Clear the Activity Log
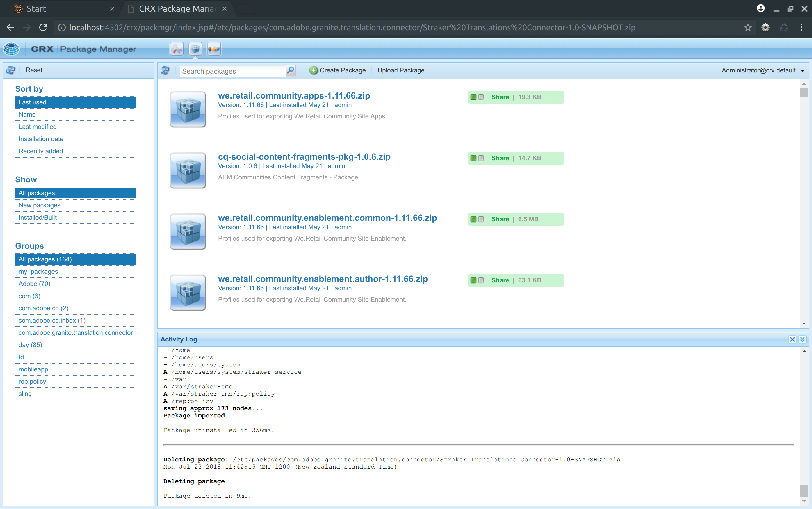Viewport: 812px width, 509px height. tap(793, 339)
